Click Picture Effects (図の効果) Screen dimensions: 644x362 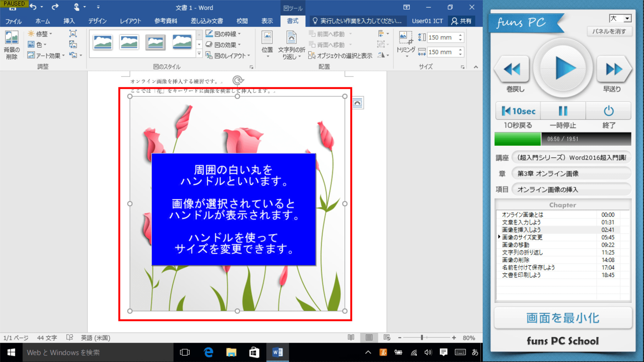223,45
